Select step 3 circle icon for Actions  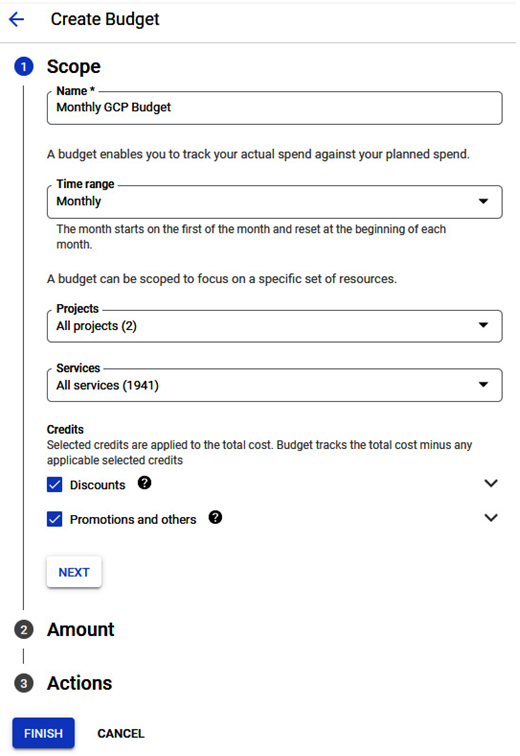(24, 684)
